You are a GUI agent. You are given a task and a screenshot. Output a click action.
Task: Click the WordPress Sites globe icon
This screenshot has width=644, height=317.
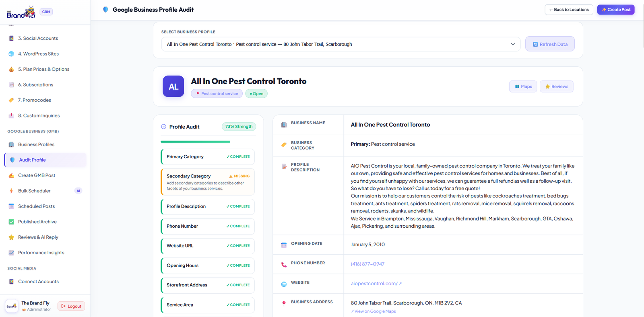[11, 54]
